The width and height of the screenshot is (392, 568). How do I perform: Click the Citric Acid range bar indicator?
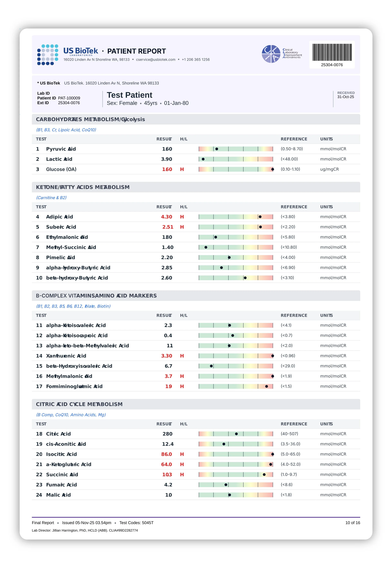236,434
